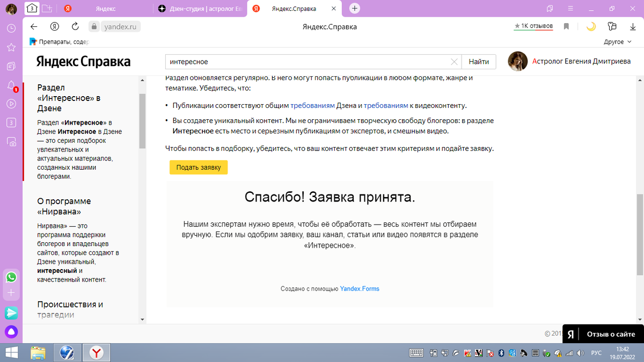This screenshot has width=644, height=362.
Task: Follow the Yandex.Forms link
Action: [360, 288]
